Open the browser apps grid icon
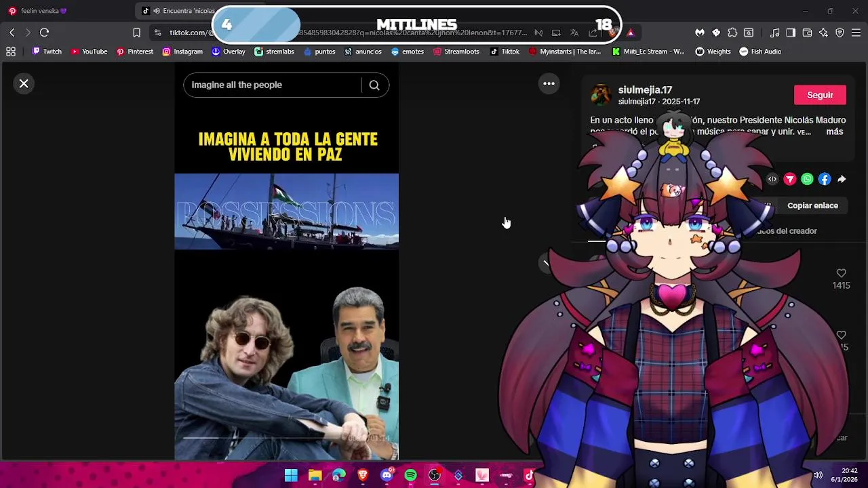This screenshot has height=488, width=868. (11, 52)
